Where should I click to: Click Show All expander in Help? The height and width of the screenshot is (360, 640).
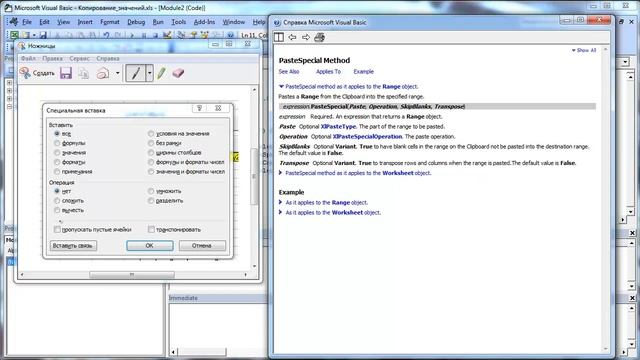(x=584, y=50)
